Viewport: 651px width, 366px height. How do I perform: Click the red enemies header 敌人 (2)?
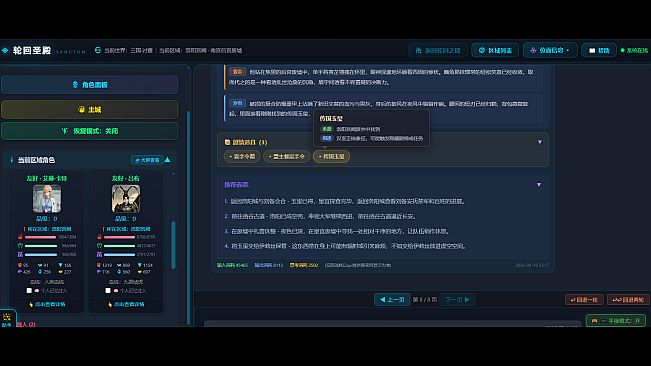tap(26, 324)
